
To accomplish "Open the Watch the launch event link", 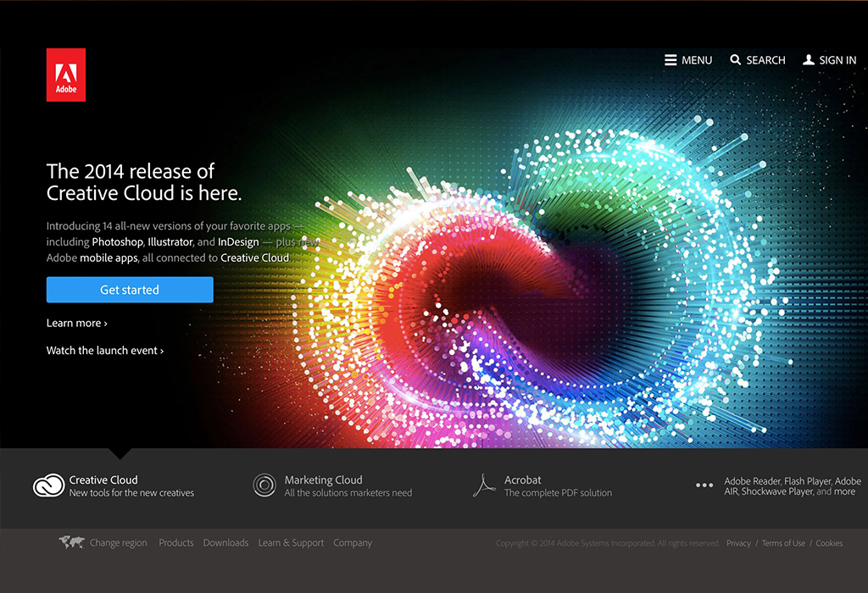I will (x=104, y=350).
